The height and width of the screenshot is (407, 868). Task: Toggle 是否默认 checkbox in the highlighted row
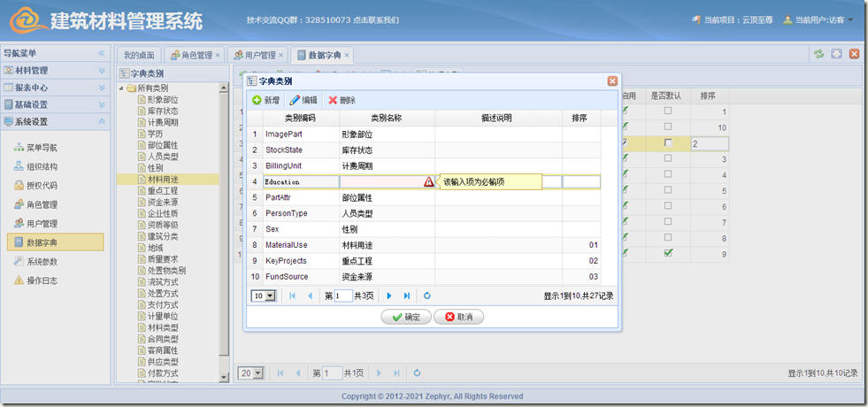point(668,143)
